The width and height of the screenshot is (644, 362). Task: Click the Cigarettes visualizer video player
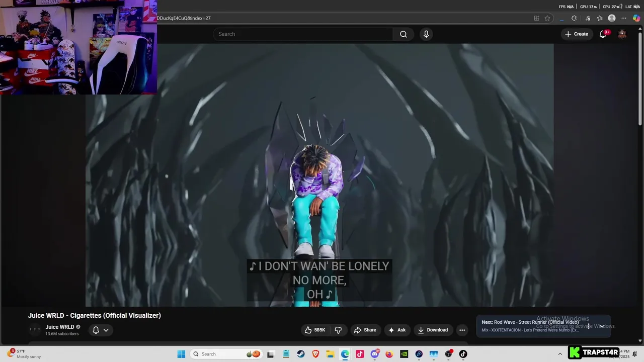[x=319, y=175]
